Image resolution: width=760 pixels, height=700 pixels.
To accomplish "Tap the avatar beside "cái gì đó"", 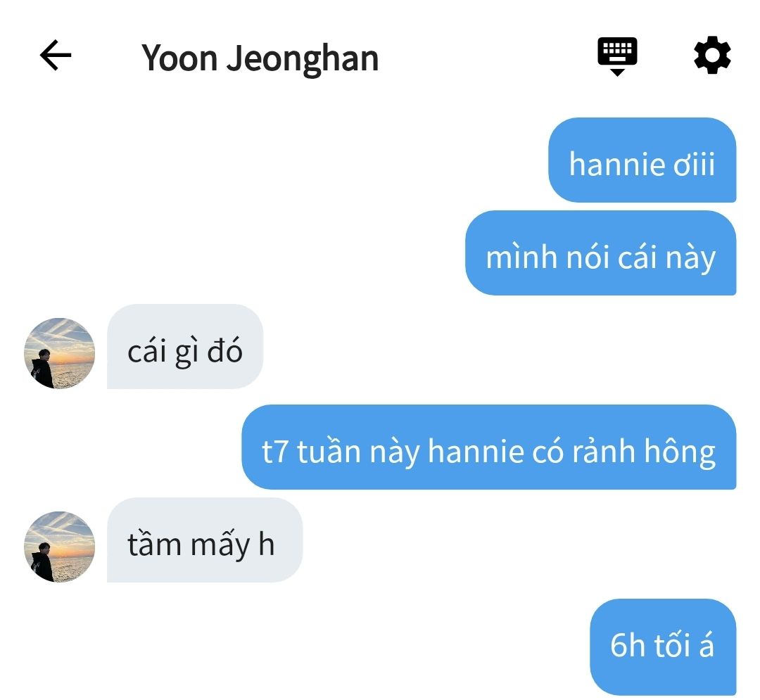I will (x=60, y=353).
